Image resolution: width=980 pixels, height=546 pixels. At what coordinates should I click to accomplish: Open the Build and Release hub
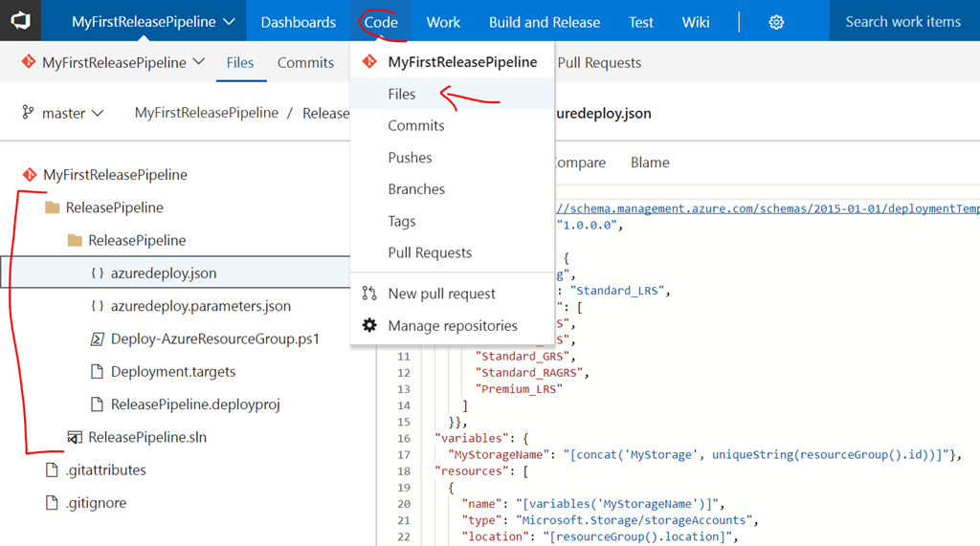pyautogui.click(x=544, y=22)
